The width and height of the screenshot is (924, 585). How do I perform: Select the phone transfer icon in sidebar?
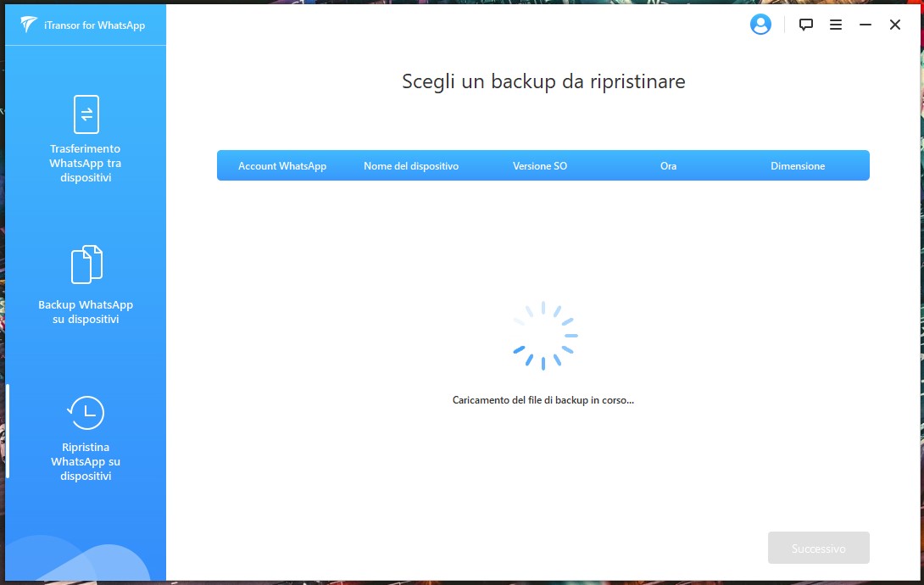pos(86,114)
